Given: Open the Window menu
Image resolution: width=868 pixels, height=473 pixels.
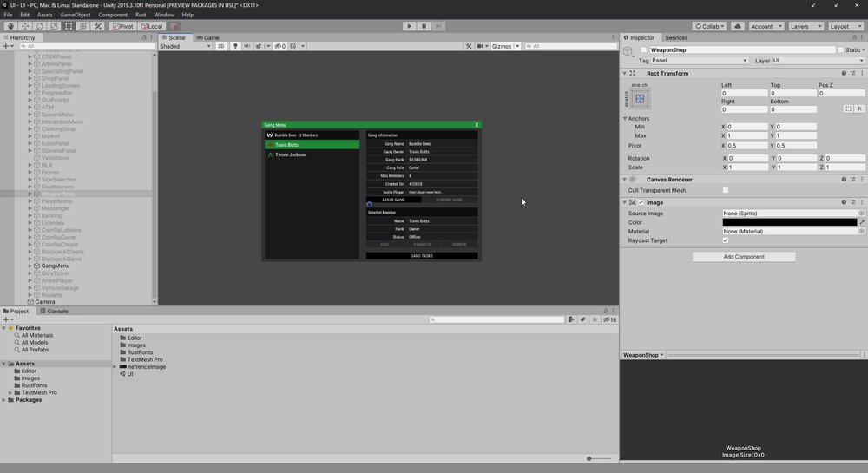Looking at the screenshot, I should pyautogui.click(x=164, y=15).
